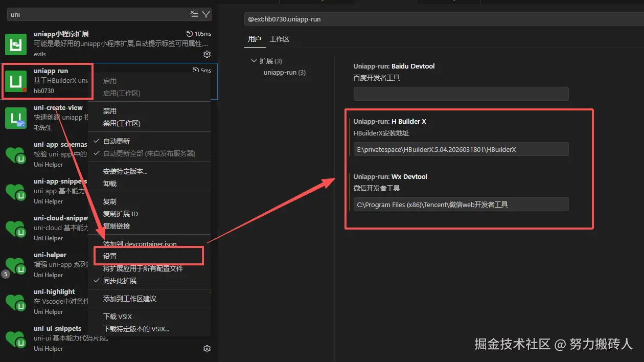Select uniapp-run (3) in settings tree

pyautogui.click(x=285, y=73)
